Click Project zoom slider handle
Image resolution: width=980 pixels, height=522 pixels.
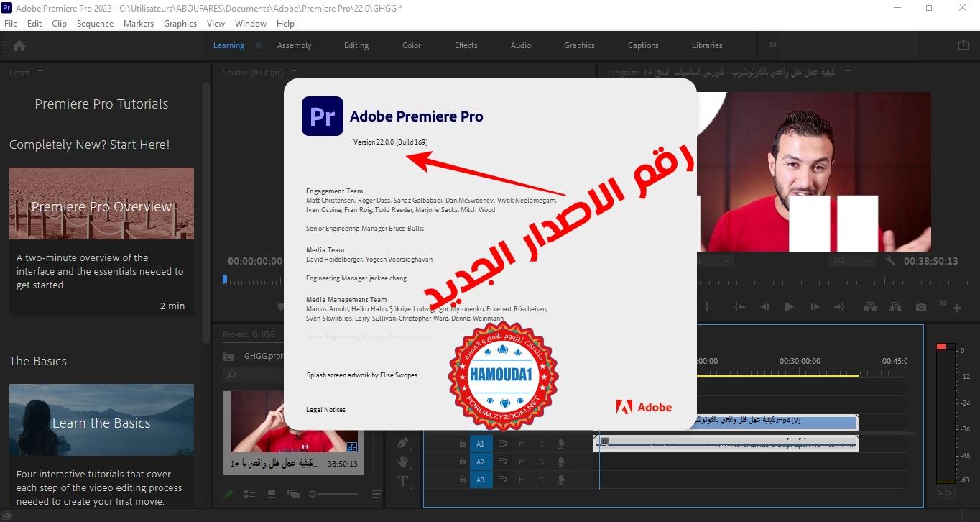[313, 494]
